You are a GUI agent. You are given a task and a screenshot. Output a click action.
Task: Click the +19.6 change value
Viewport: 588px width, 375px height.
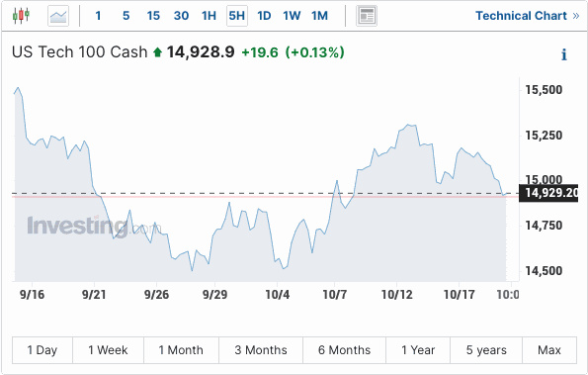point(260,52)
